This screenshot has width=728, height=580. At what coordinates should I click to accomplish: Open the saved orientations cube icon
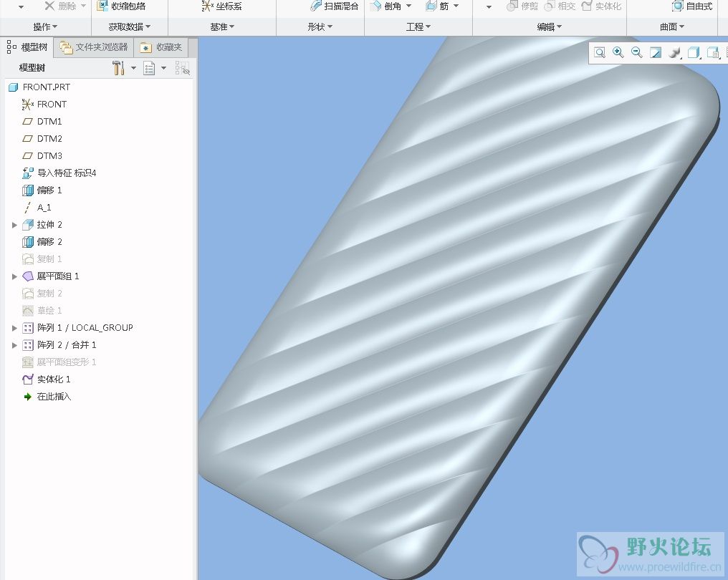click(693, 52)
